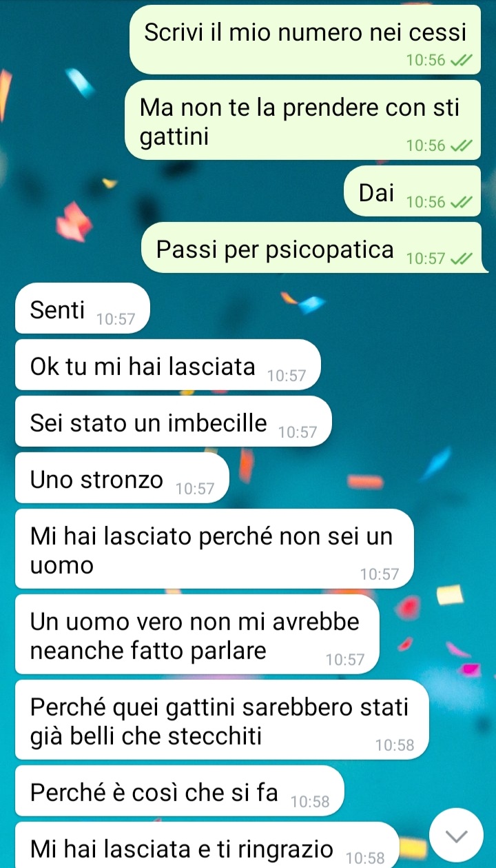Tap read ticks on 'Passi per psicopatica' message
This screenshot has height=868, width=496.
click(x=462, y=259)
